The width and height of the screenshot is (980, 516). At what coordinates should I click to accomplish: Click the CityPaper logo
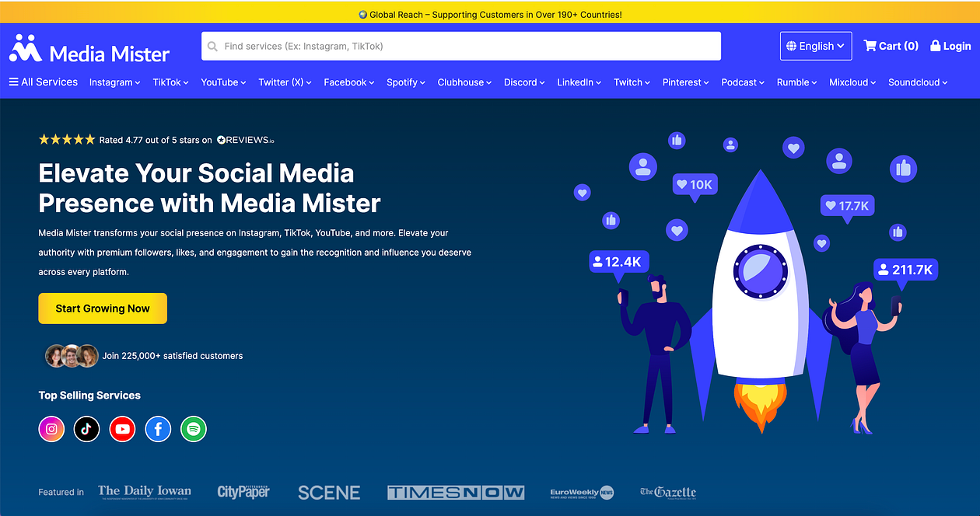pos(243,492)
